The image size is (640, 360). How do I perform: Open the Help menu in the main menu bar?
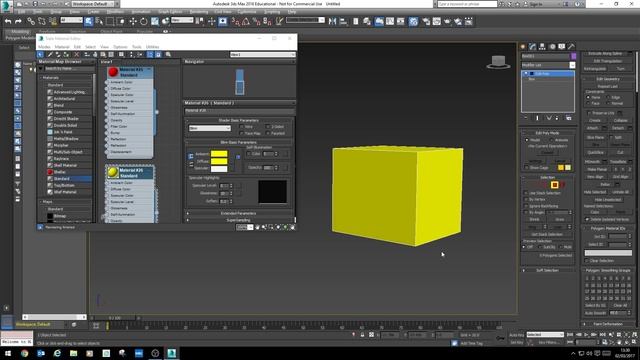pyautogui.click(x=291, y=12)
